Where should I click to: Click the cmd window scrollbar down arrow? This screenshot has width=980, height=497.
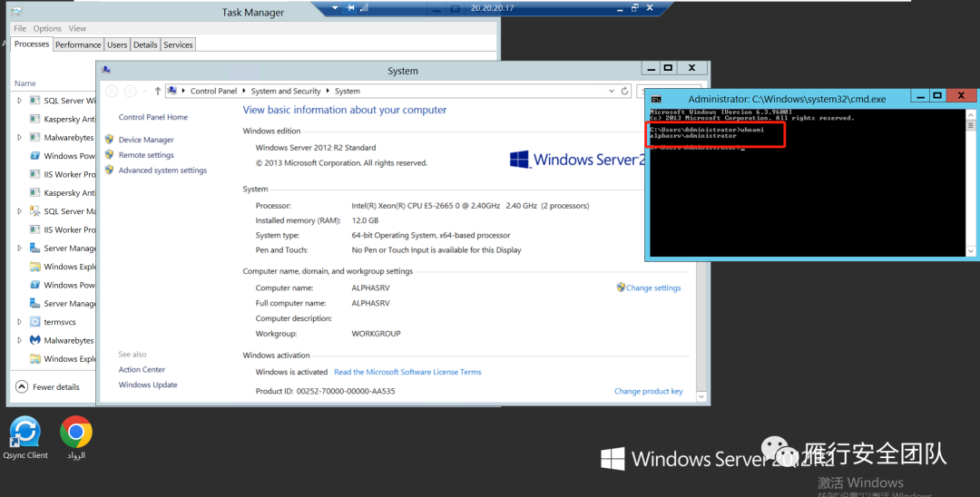[x=971, y=251]
